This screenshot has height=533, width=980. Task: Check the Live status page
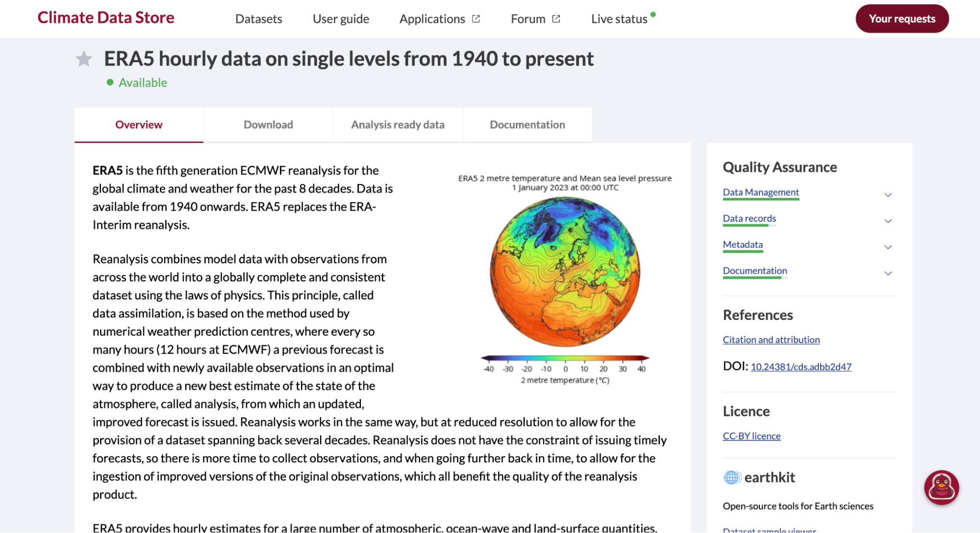coord(619,19)
